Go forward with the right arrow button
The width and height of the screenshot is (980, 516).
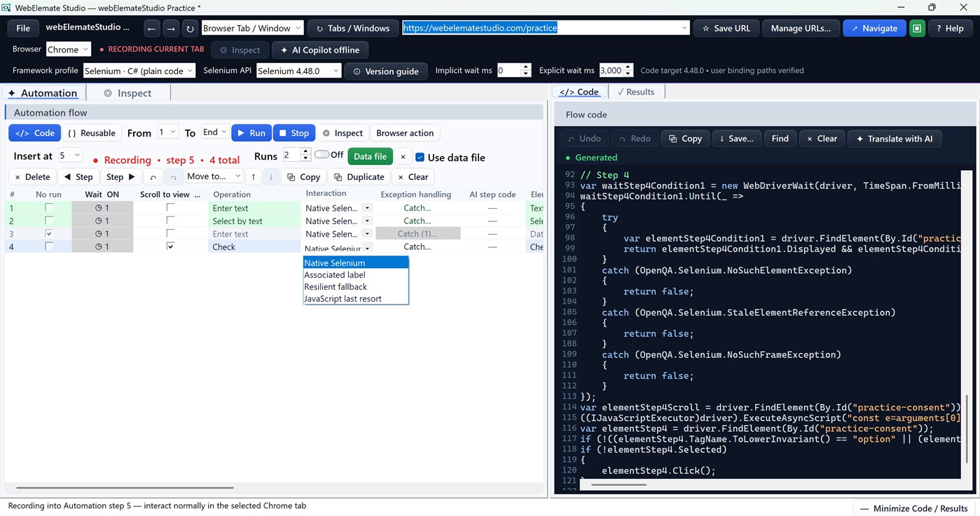pyautogui.click(x=171, y=28)
